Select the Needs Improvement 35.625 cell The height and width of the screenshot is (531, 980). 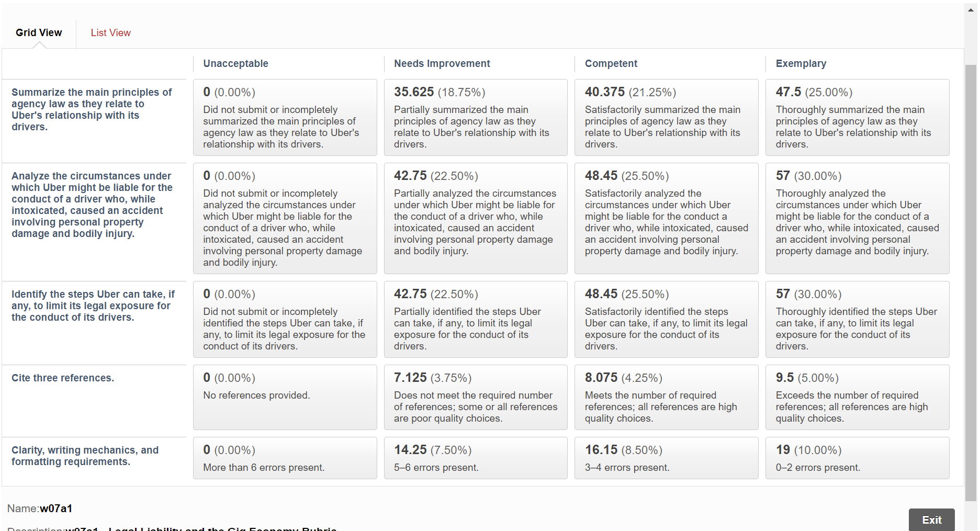pyautogui.click(x=476, y=117)
